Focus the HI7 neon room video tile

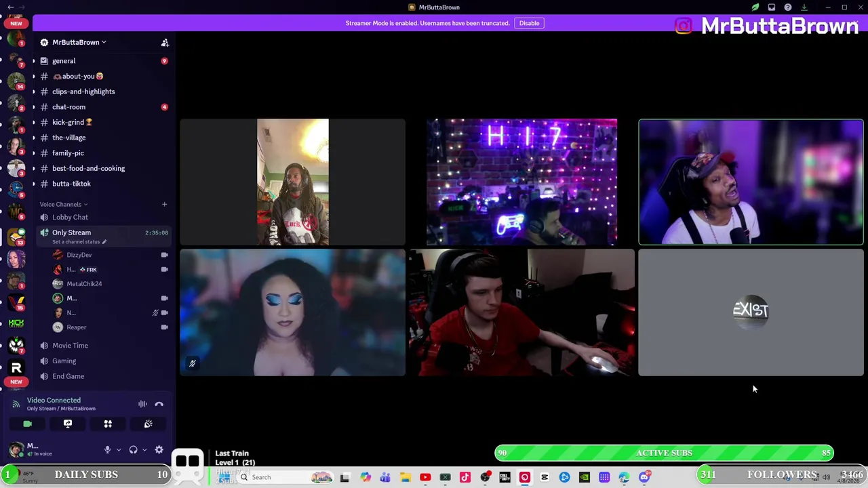coord(522,182)
